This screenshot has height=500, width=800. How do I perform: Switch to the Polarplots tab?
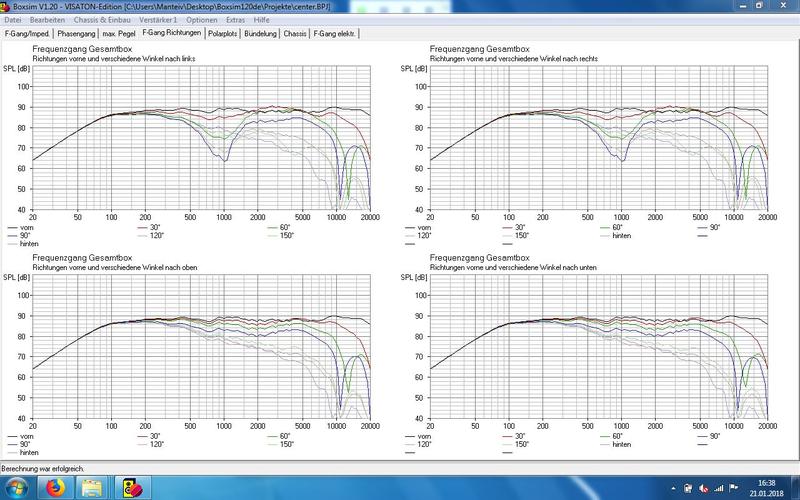(223, 33)
